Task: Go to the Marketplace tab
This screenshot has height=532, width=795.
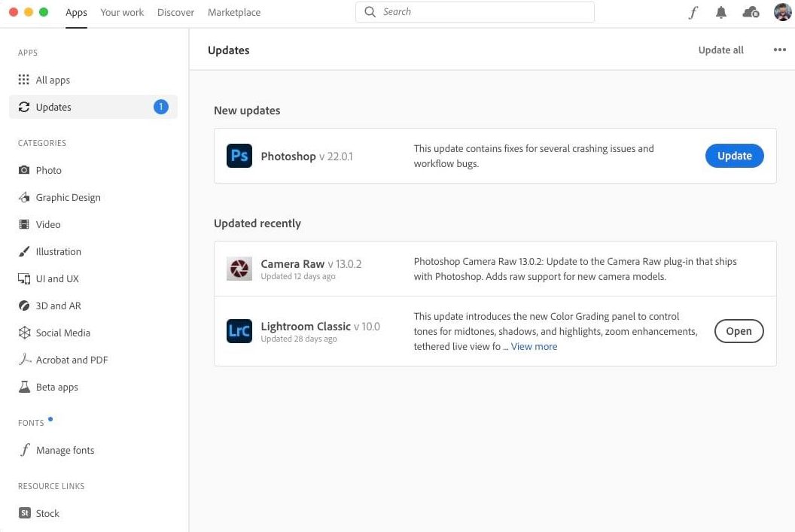Action: coord(234,12)
